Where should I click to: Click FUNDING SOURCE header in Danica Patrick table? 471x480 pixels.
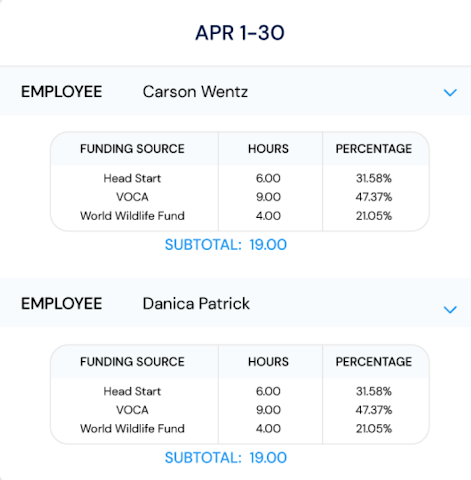pyautogui.click(x=132, y=362)
